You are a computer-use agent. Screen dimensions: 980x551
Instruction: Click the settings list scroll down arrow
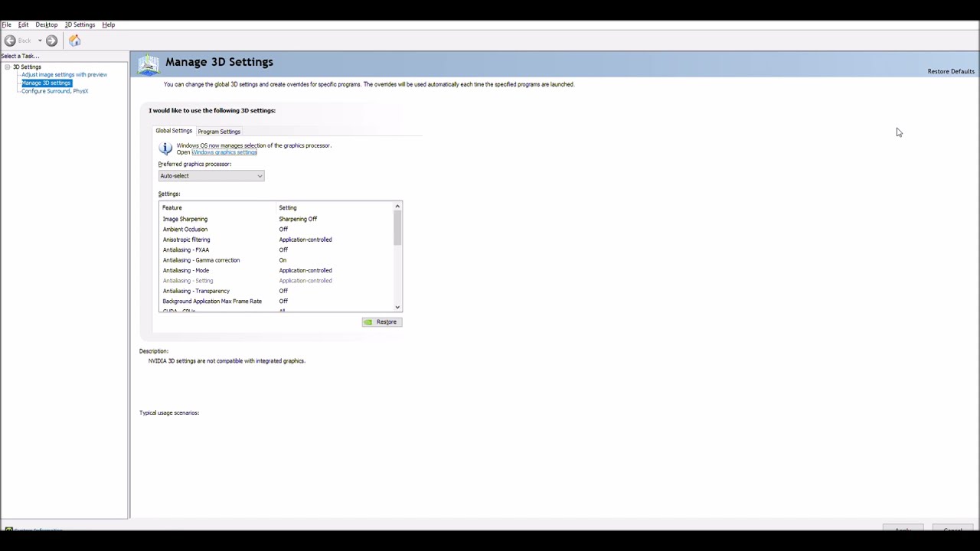397,307
